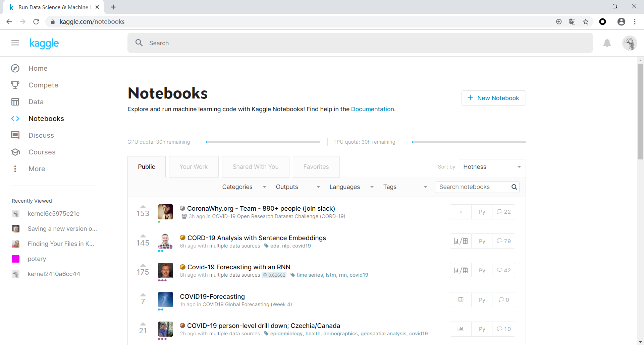Open recently viewed kernel2410a6cc44
The image size is (644, 345).
click(54, 274)
